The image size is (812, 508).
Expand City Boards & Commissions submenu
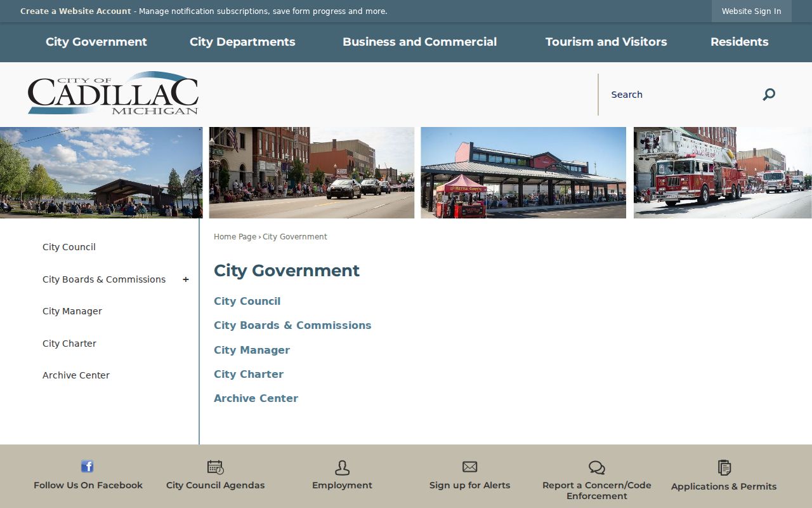(186, 279)
